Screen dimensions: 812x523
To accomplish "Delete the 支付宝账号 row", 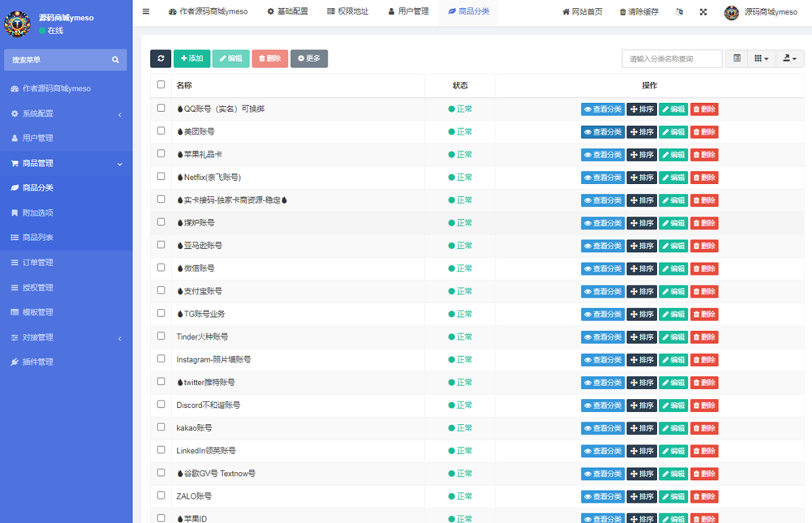I will click(704, 292).
